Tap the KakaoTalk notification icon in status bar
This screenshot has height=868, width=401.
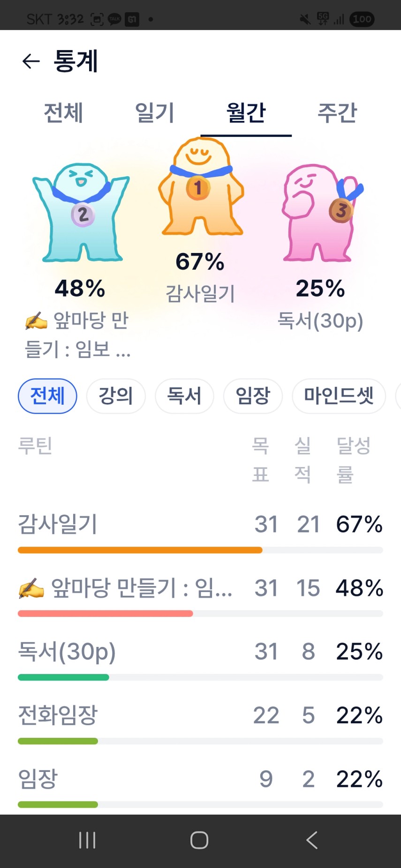click(x=114, y=19)
